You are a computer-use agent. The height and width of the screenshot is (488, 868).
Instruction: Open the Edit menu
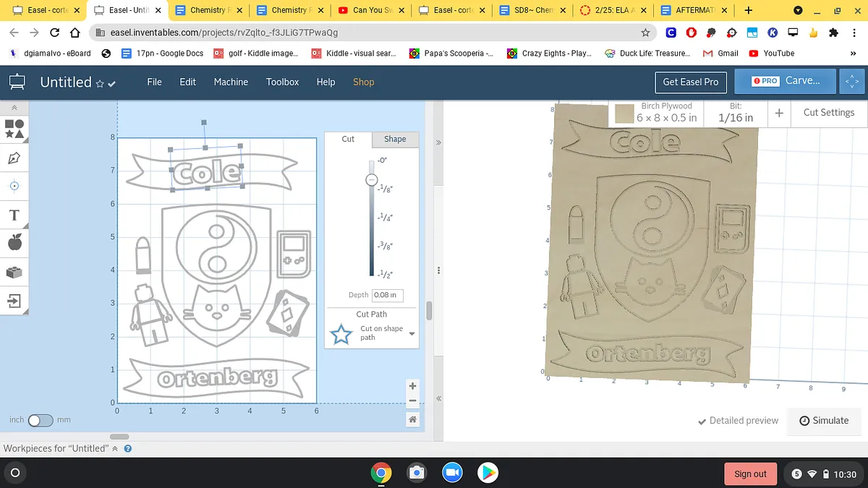point(188,82)
